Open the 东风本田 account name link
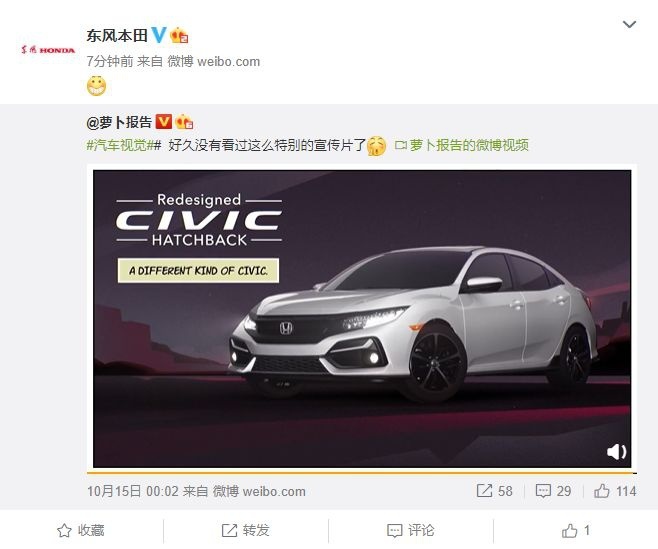 click(117, 35)
